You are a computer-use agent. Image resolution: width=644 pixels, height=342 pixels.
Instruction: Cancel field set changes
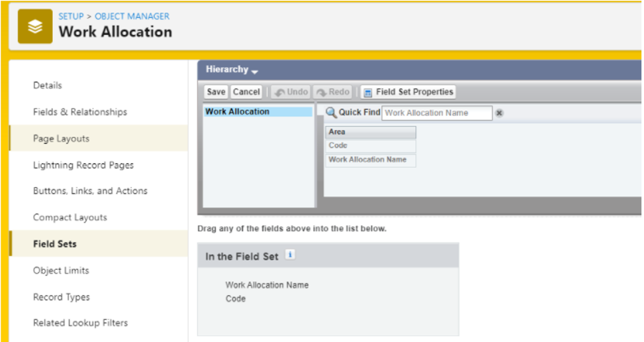pos(246,92)
